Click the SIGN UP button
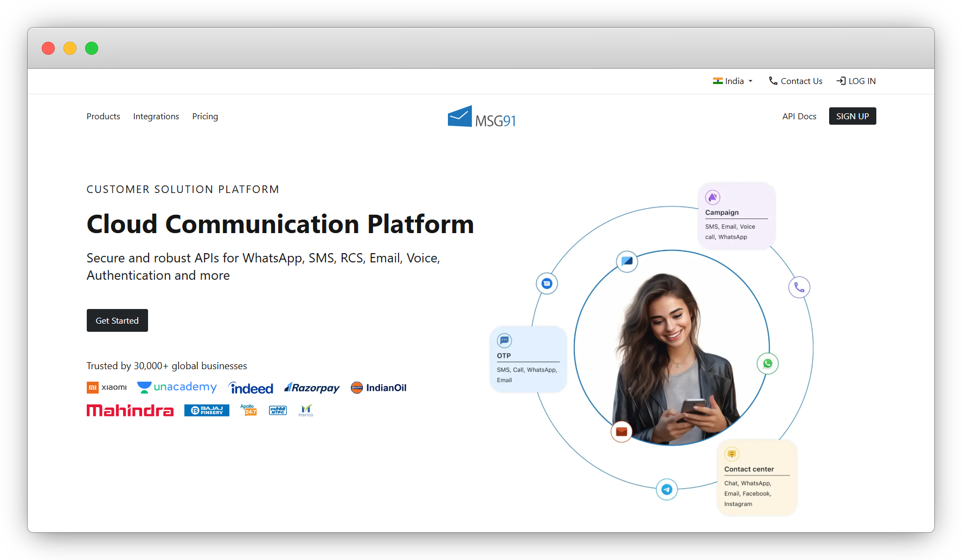 click(x=852, y=116)
